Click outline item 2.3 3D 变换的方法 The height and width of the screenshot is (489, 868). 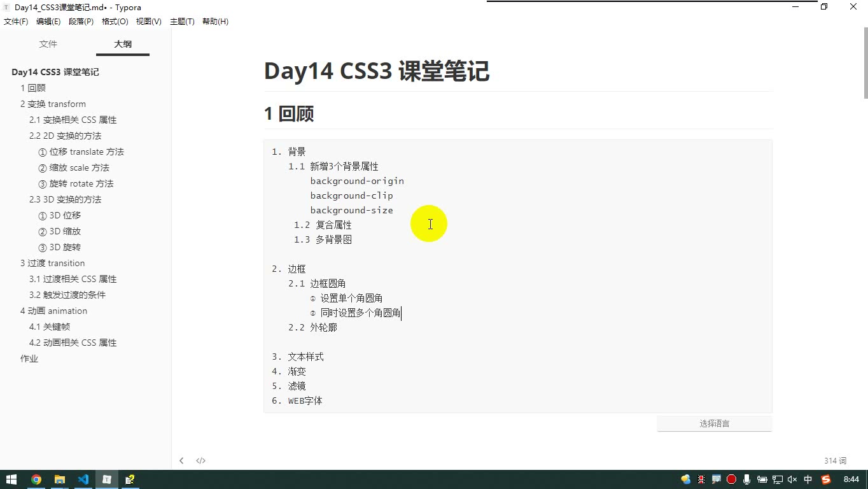(x=65, y=199)
